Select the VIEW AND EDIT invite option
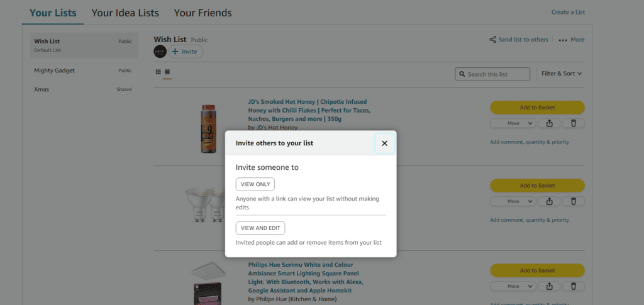 point(260,228)
